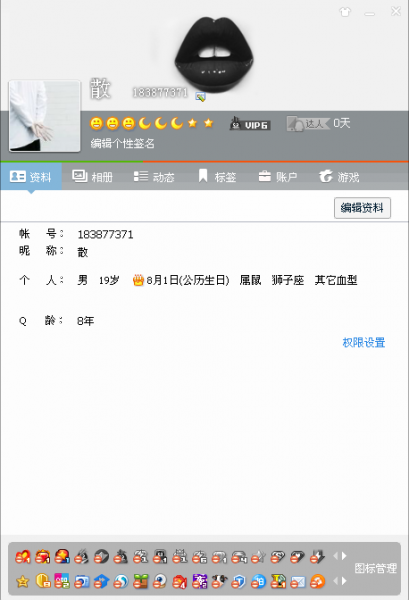
Task: Open the 标签 tags tab
Action: 217,177
